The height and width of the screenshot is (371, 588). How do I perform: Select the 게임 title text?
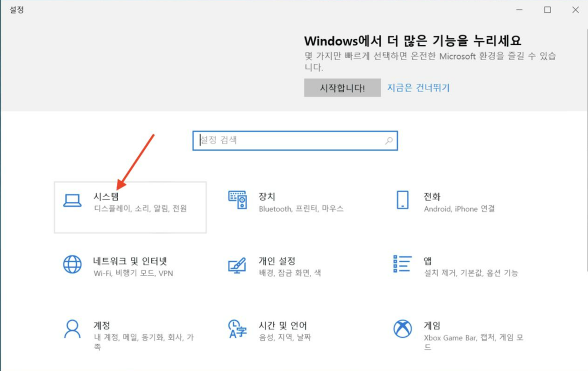(432, 326)
